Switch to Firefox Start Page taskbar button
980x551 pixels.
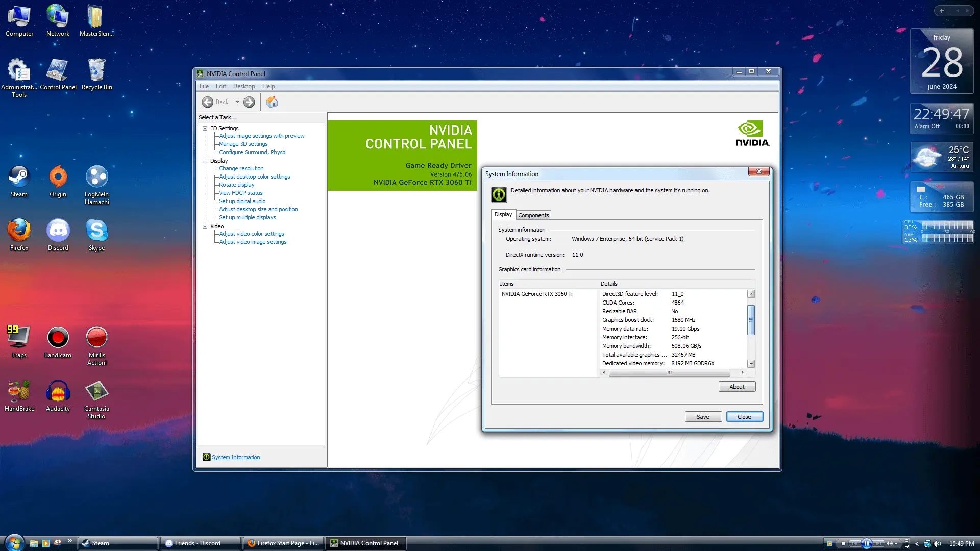[283, 543]
